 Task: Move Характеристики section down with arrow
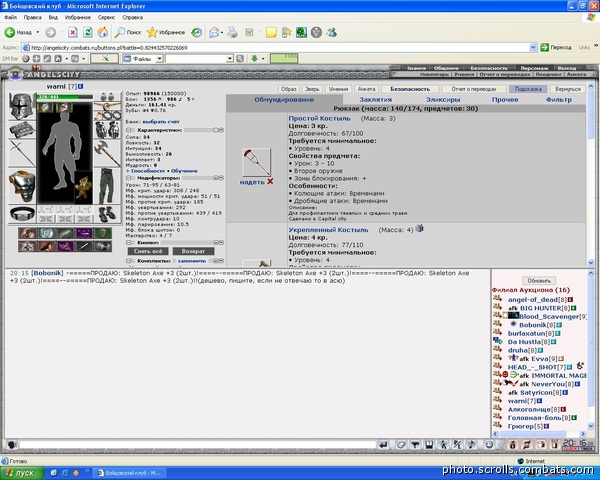221,130
